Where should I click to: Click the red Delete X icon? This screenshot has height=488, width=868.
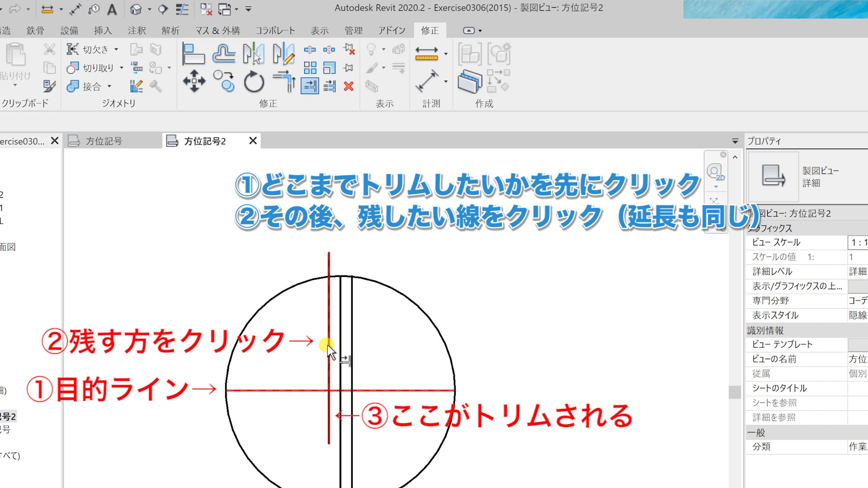349,86
